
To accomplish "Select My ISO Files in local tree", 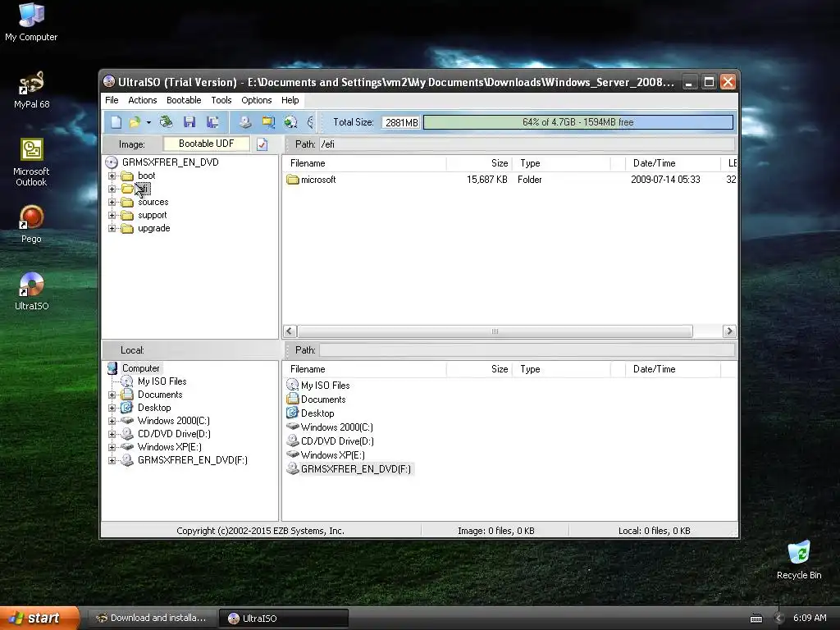I will [162, 381].
